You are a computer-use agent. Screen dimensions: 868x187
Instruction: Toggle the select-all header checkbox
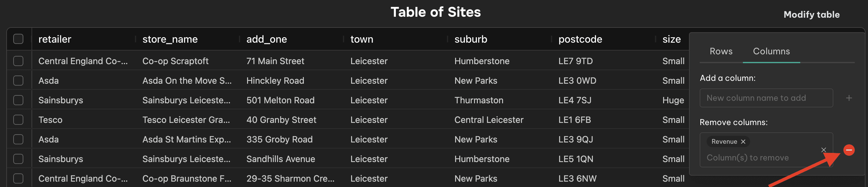[x=18, y=39]
